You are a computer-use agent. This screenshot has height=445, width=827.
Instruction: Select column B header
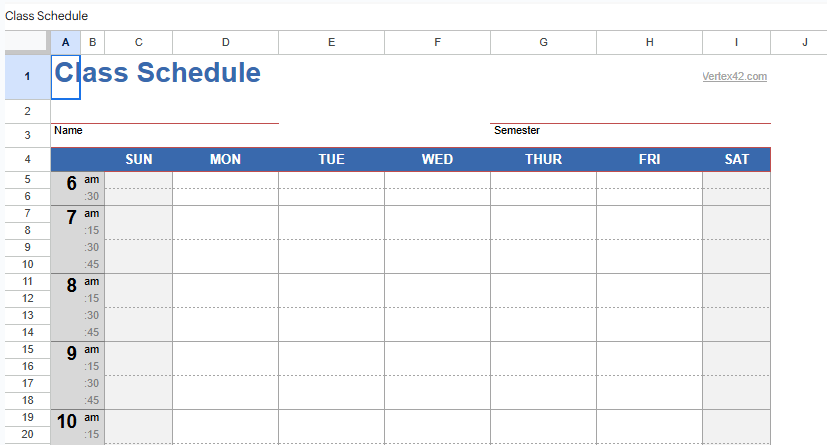click(92, 42)
